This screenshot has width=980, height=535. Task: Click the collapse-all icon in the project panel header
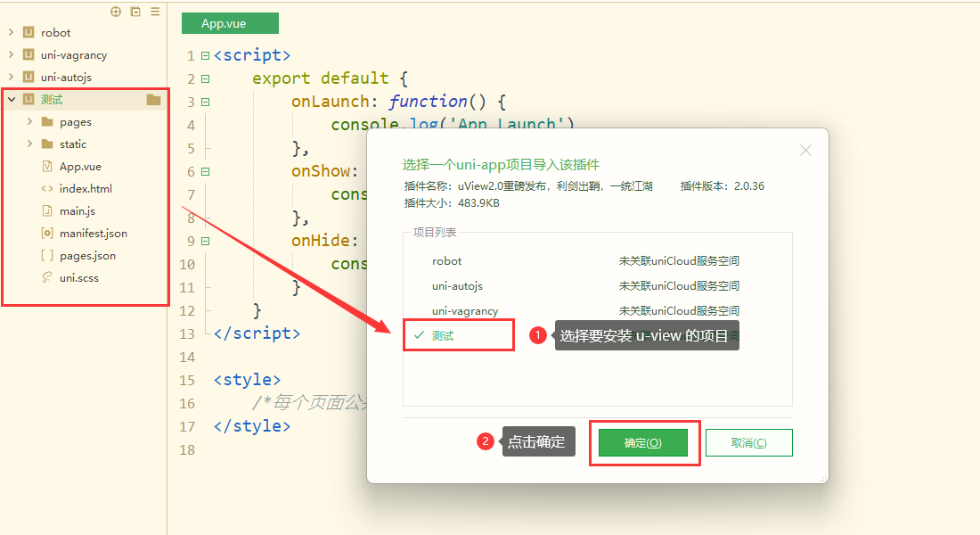click(x=135, y=12)
